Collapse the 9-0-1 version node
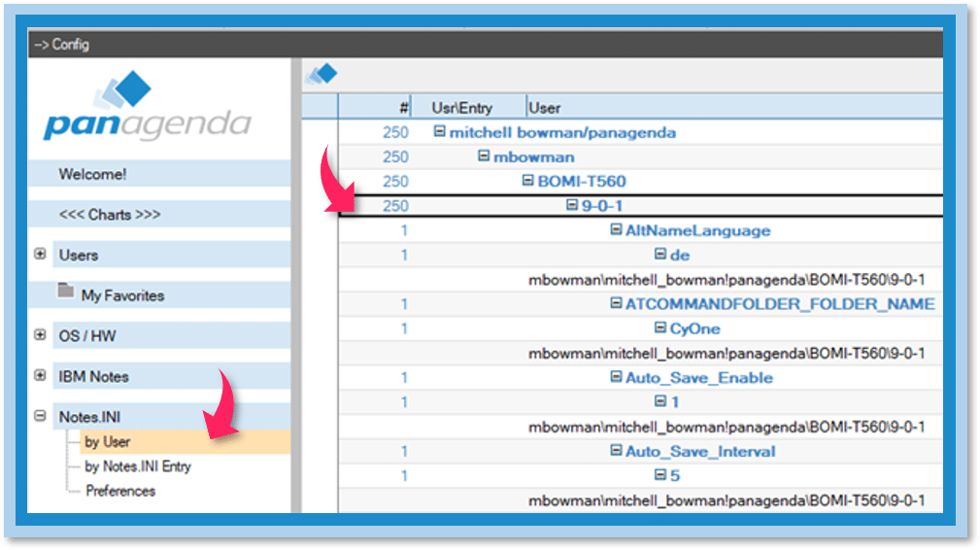The height and width of the screenshot is (550, 980). coord(571,205)
